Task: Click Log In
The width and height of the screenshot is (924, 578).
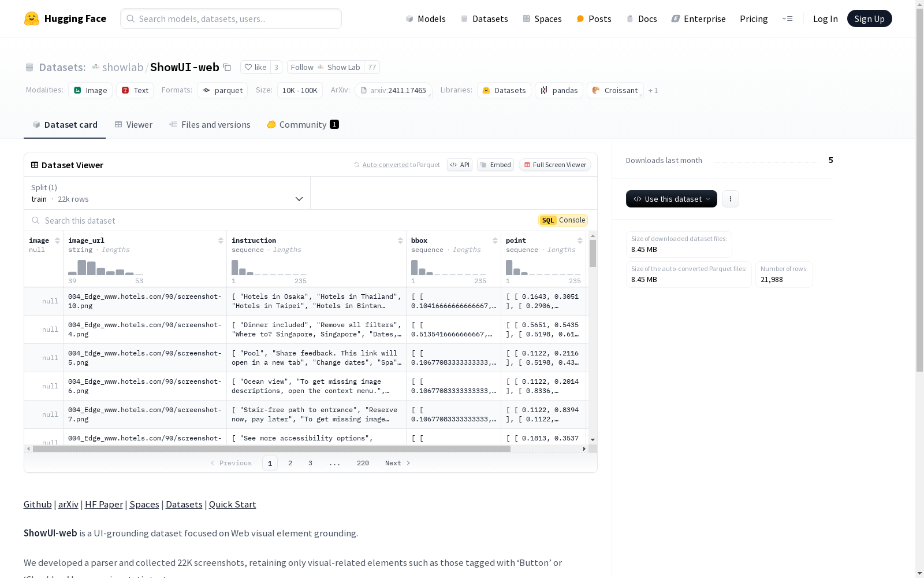Action: coord(825,18)
